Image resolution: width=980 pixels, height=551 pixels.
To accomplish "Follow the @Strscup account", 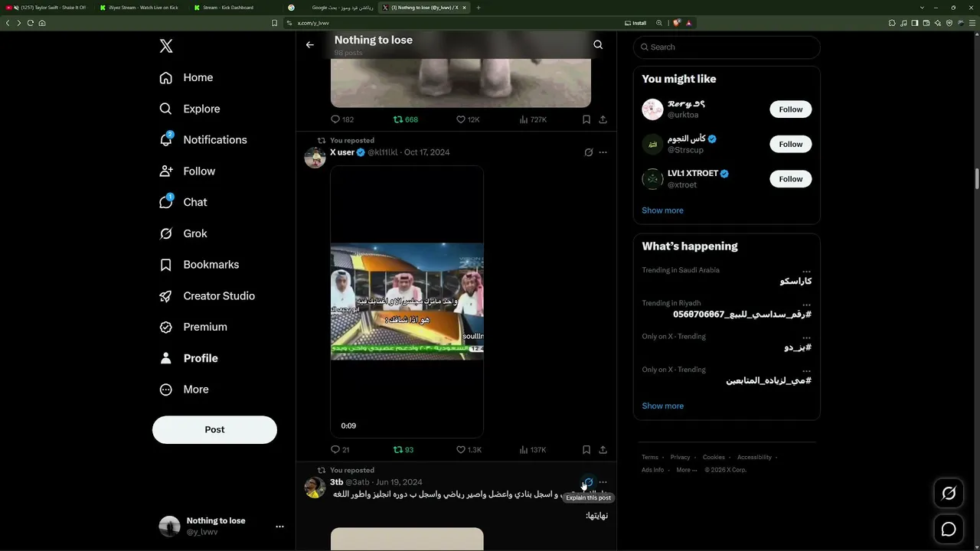I will click(791, 144).
